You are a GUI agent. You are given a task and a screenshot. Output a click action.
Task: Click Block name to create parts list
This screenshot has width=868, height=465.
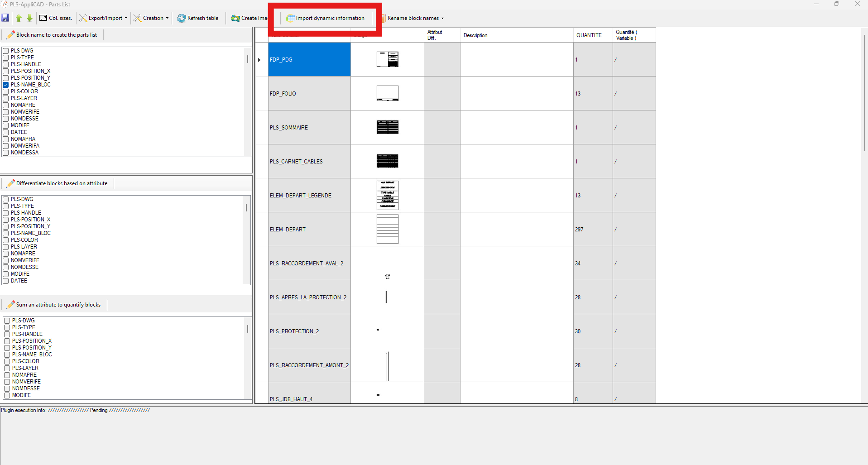56,35
